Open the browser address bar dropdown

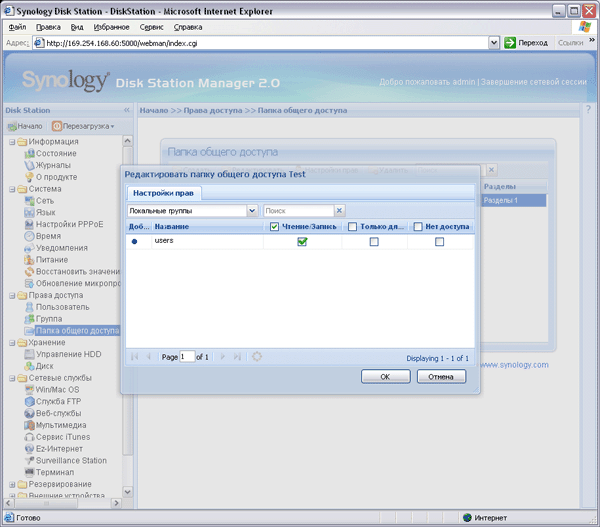pos(494,43)
